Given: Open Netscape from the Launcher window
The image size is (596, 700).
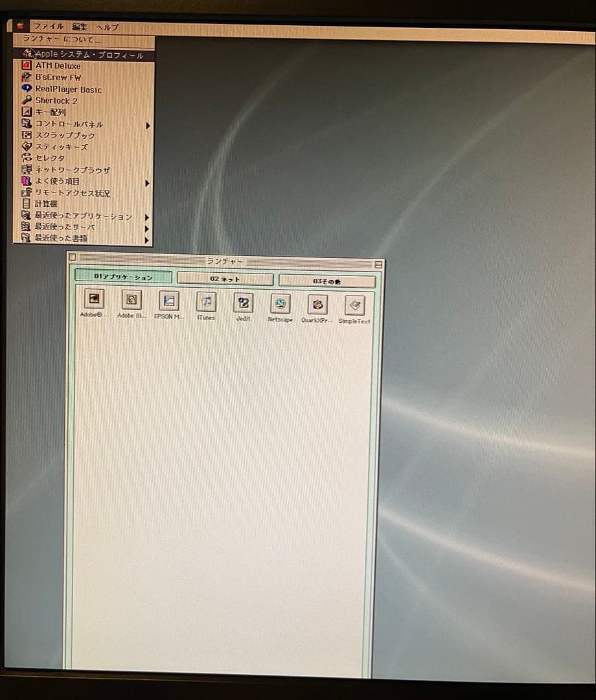Looking at the screenshot, I should coord(280,303).
